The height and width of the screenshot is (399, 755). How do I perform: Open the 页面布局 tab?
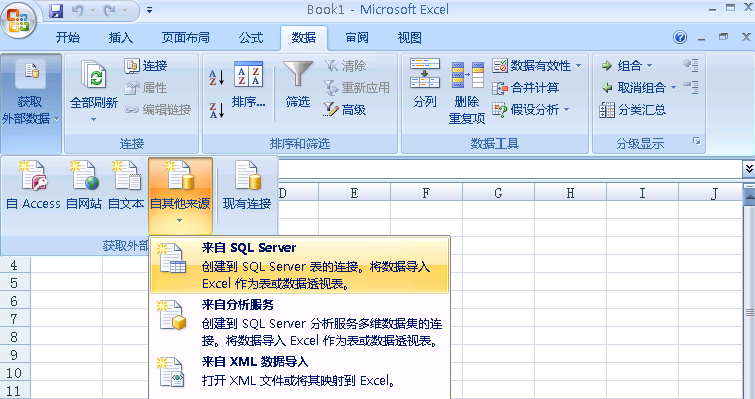[185, 38]
